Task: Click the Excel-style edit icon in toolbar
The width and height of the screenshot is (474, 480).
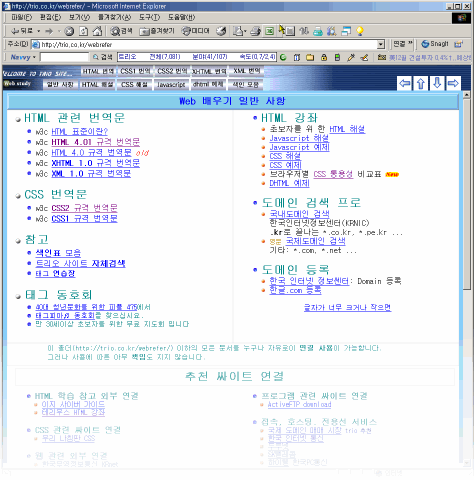Action: (269, 31)
